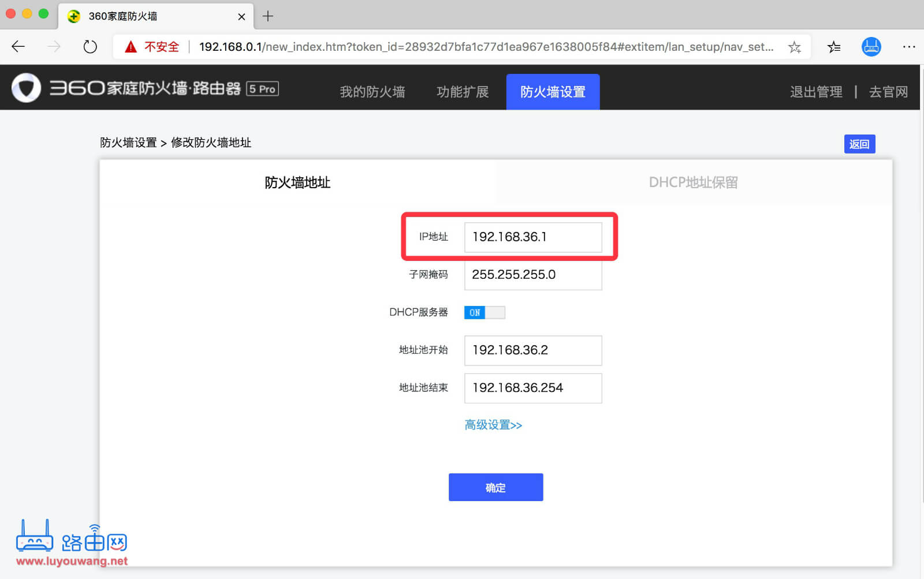924x579 pixels.
Task: Click the 360 favicon on the browser tab
Action: coord(73,17)
